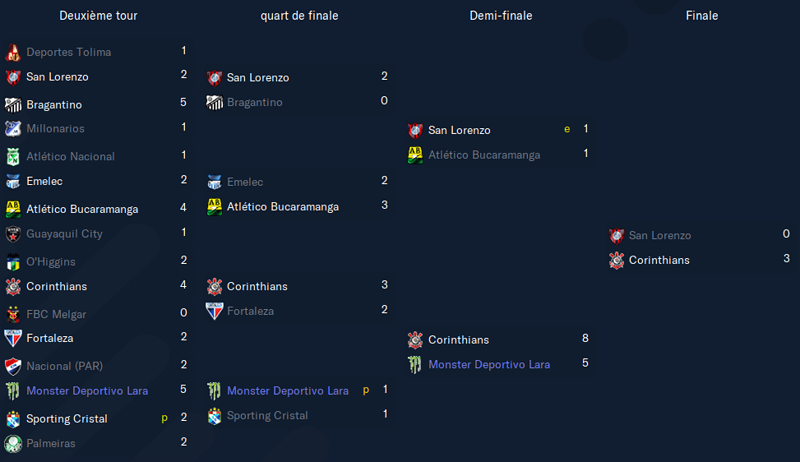
Task: Open Monster Deportivo Lara link in Deuxième tour
Action: 87,391
